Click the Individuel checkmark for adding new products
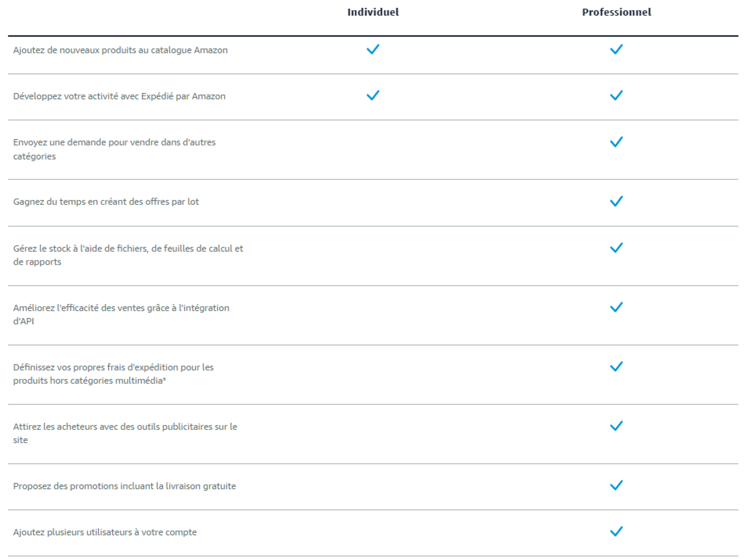 coord(373,49)
